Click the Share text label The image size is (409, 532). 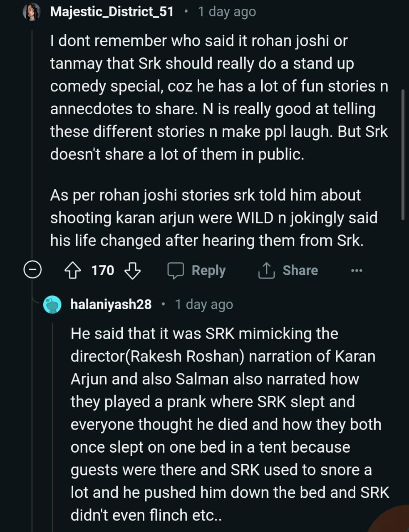tap(300, 271)
